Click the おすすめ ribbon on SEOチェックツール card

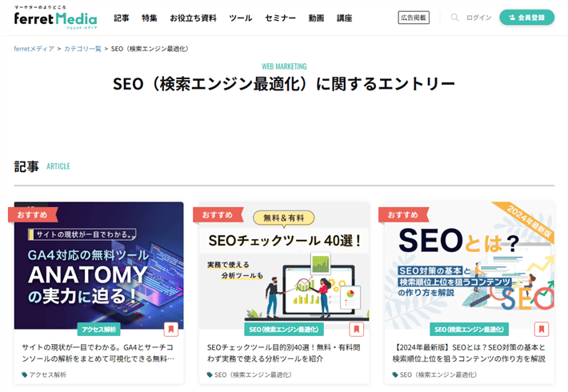pos(218,214)
